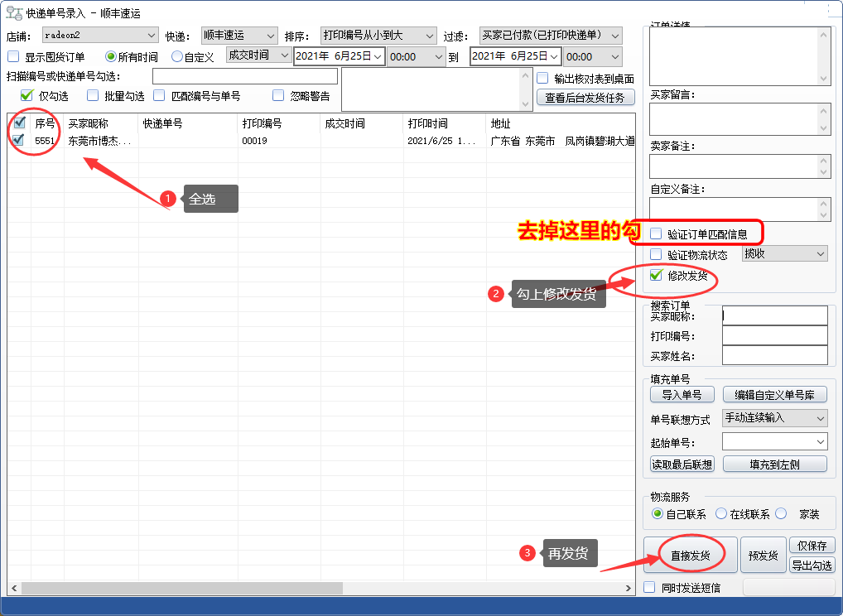Check the 批量勾选 option
Screen dimensions: 843x616
(x=93, y=95)
